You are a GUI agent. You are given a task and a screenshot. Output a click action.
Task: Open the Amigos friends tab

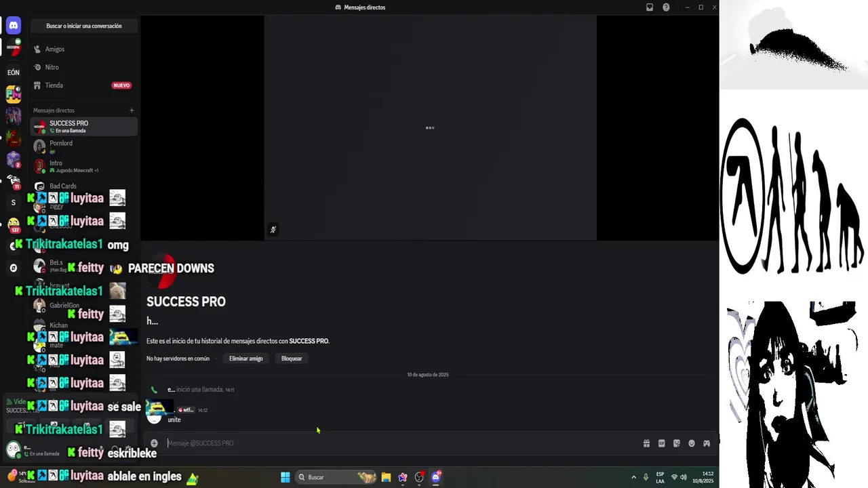click(84, 49)
